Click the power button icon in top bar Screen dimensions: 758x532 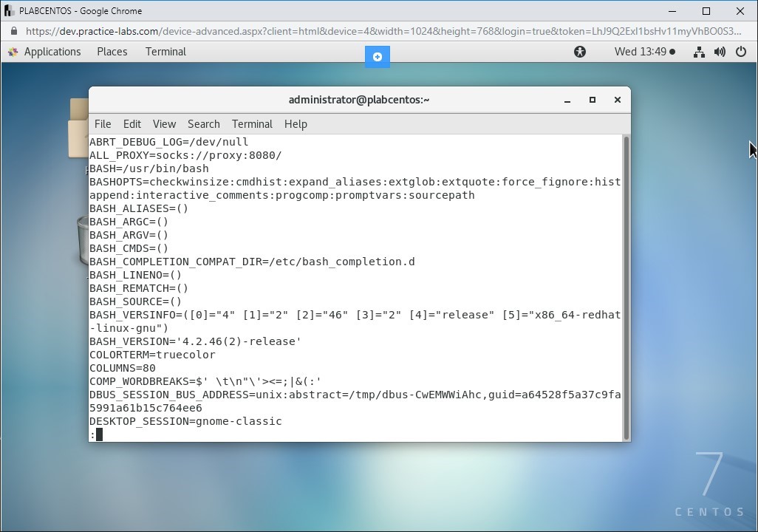740,52
